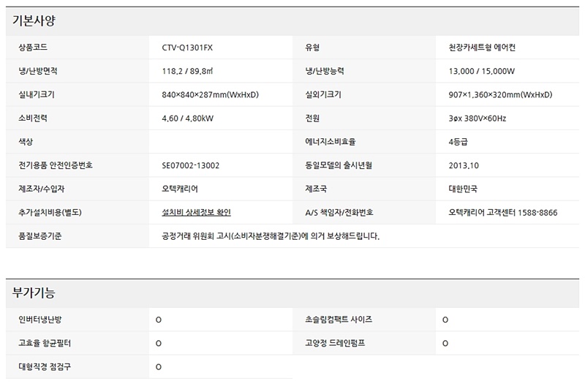Click the 고양정 드레인펌프 feature label

pyautogui.click(x=335, y=343)
